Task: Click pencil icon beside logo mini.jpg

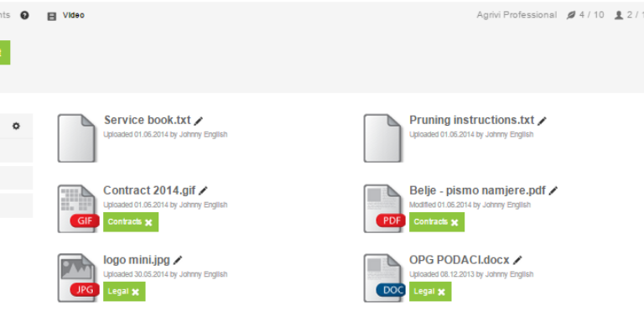Action: pos(178,260)
